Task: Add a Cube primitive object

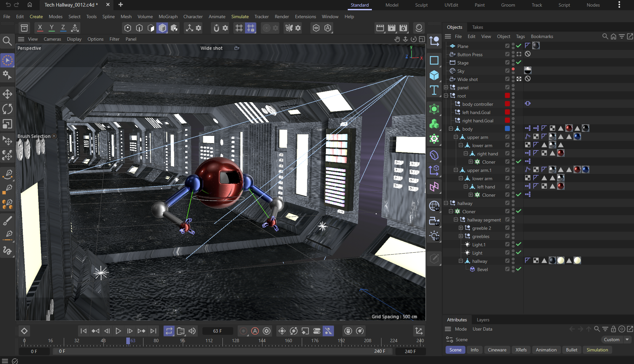Action: pyautogui.click(x=434, y=75)
